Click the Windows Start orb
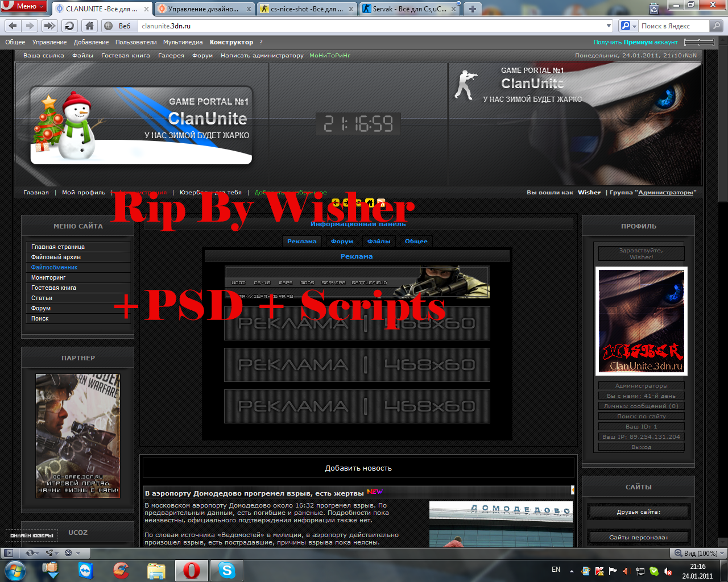The height and width of the screenshot is (582, 728). (x=15, y=570)
